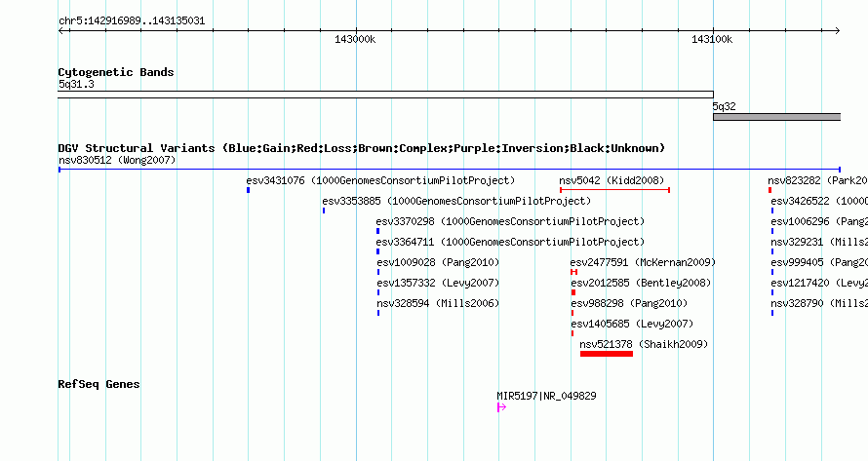Image resolution: width=868 pixels, height=461 pixels.
Task: Open esv1006296 variant label
Action: (x=819, y=222)
